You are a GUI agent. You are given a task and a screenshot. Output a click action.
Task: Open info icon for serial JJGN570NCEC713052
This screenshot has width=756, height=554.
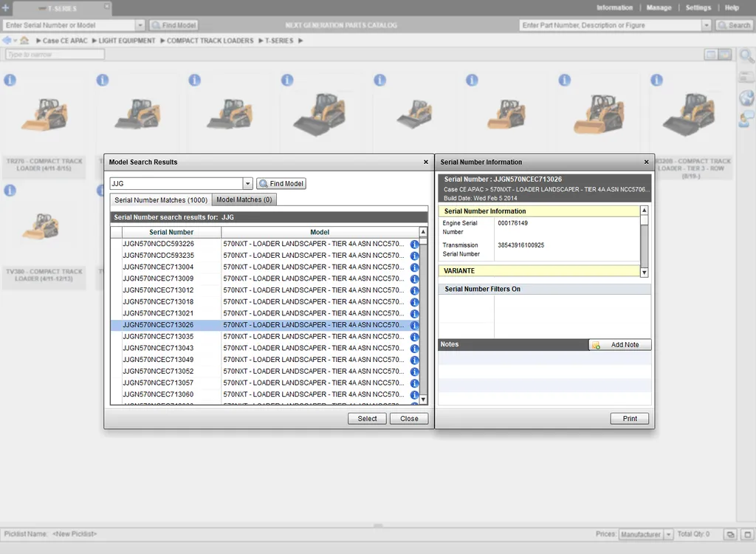pyautogui.click(x=414, y=372)
